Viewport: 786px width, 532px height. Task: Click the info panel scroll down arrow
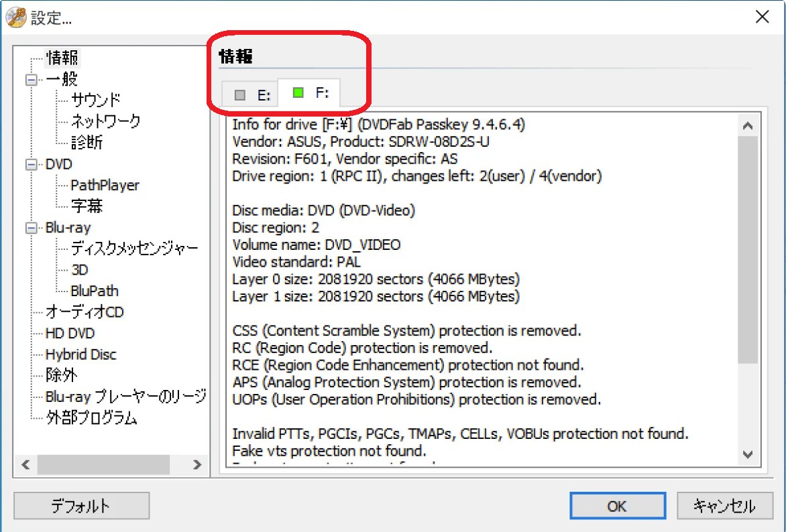748,455
